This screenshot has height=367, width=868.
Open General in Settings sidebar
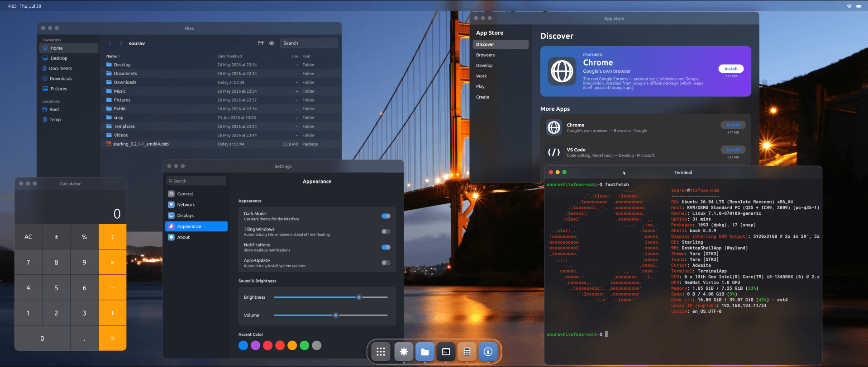[196, 194]
